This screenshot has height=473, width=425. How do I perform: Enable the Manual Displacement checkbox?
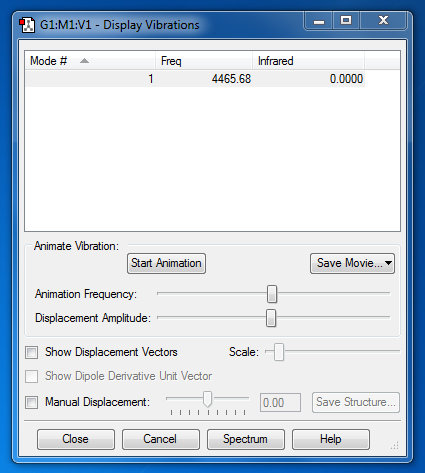coord(32,402)
